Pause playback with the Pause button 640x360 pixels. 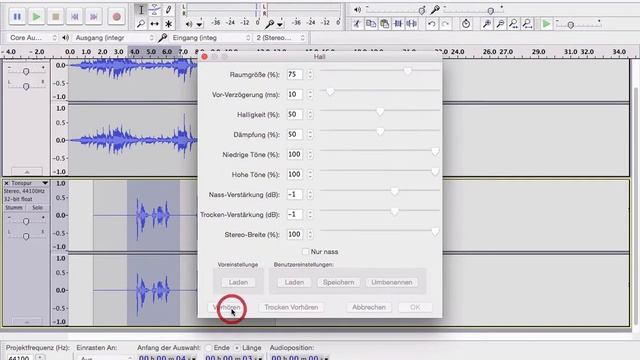point(17,17)
